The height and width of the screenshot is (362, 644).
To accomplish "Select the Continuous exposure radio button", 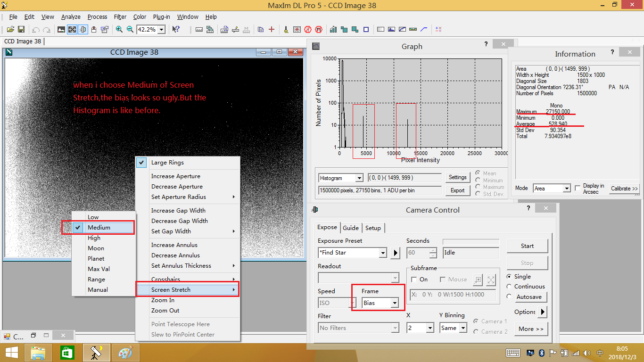I will 509,287.
